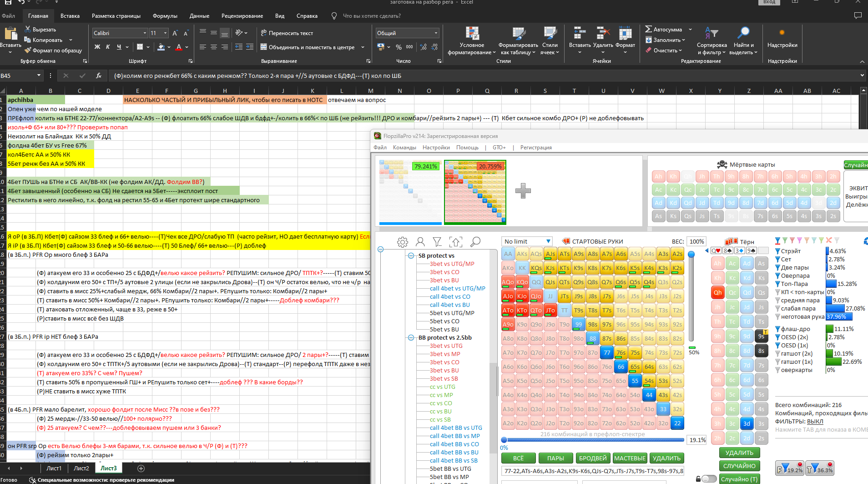Open Flopzilla settings gear icon

click(x=403, y=242)
